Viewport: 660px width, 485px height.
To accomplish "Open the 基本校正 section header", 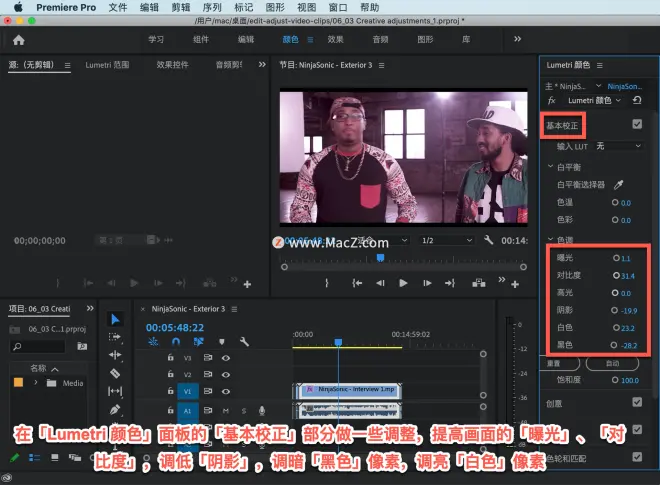I will [x=562, y=125].
